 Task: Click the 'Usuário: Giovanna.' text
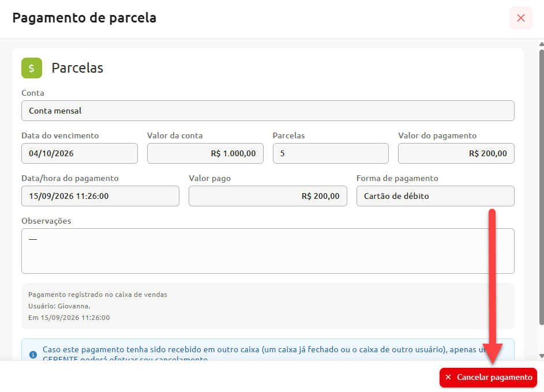59,306
